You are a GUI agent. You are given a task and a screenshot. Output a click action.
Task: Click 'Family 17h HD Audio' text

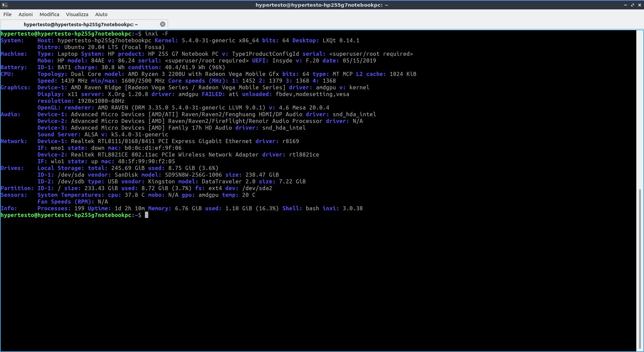coord(200,128)
